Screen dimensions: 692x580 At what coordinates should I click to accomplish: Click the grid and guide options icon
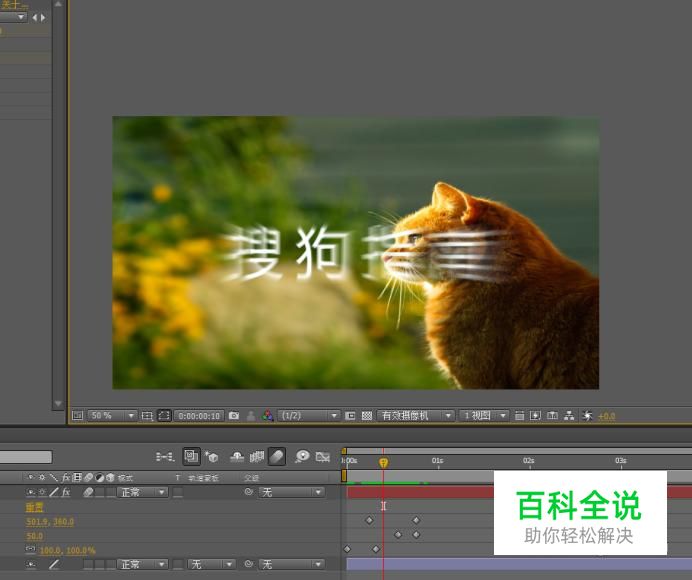pos(147,416)
